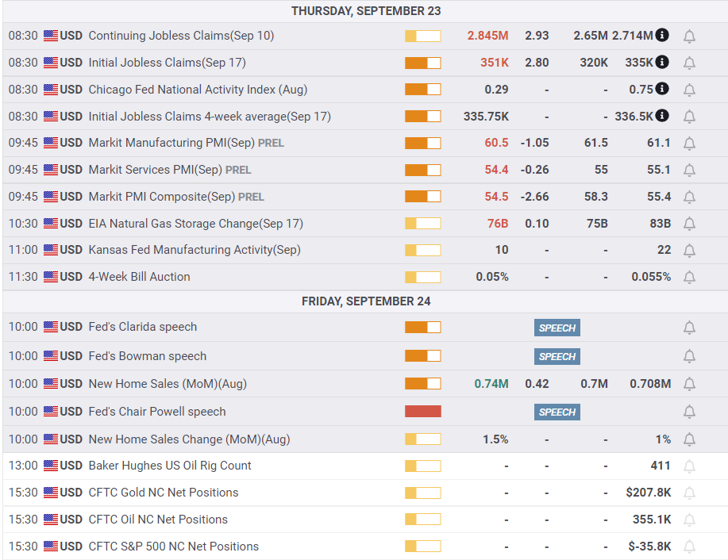
Task: Click red volatility bar for Powell speech
Action: [x=423, y=412]
